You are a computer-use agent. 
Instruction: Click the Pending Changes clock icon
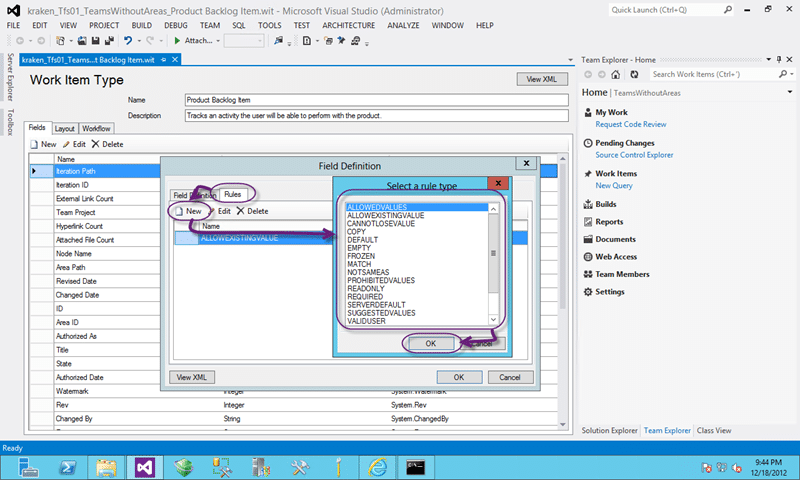point(588,143)
